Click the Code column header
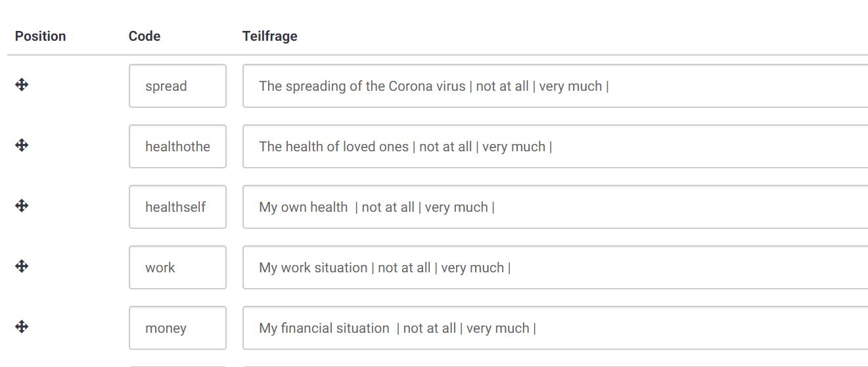 click(145, 36)
